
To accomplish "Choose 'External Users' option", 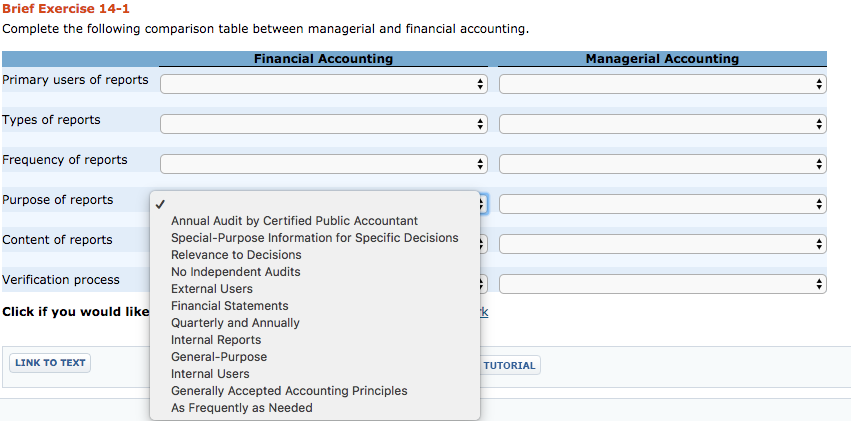I will pyautogui.click(x=212, y=289).
